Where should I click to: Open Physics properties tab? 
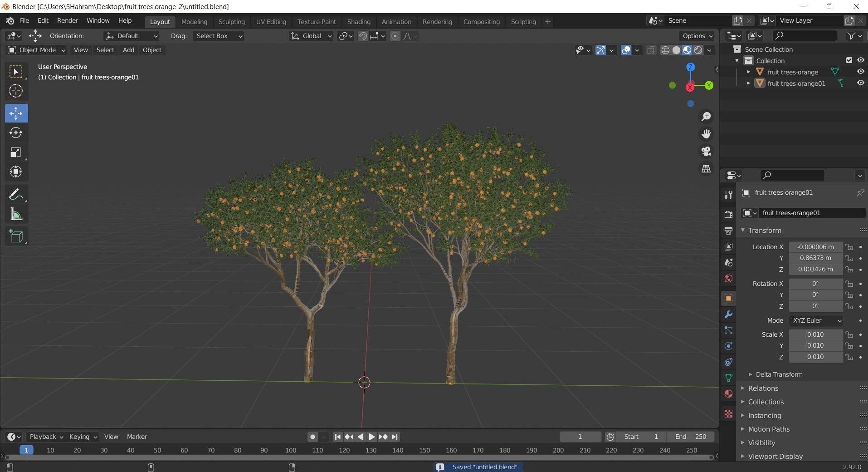[x=728, y=346]
